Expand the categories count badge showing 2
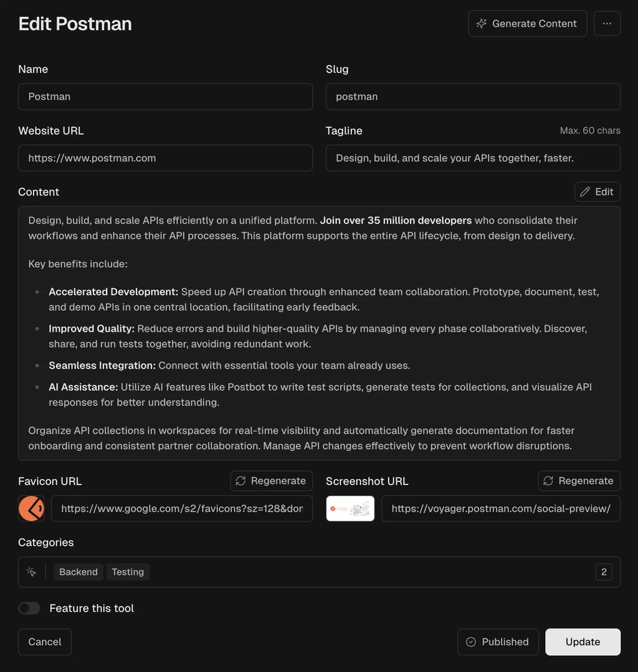Image resolution: width=638 pixels, height=672 pixels. 604,571
